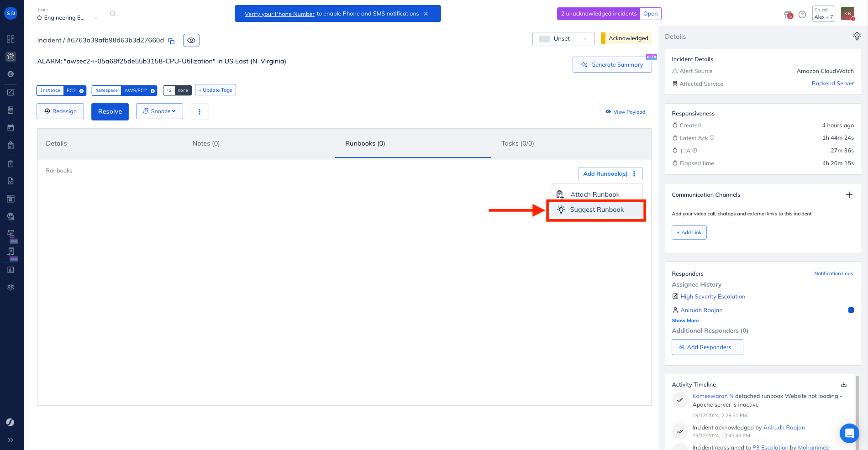Remove the Instance EC2 tag

[x=82, y=91]
